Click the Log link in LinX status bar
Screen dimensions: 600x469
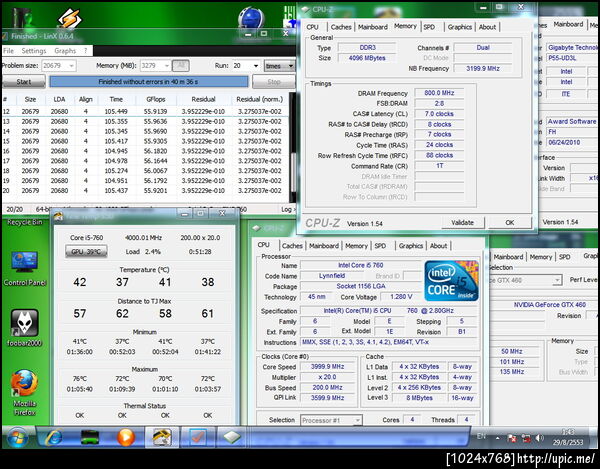coord(288,209)
